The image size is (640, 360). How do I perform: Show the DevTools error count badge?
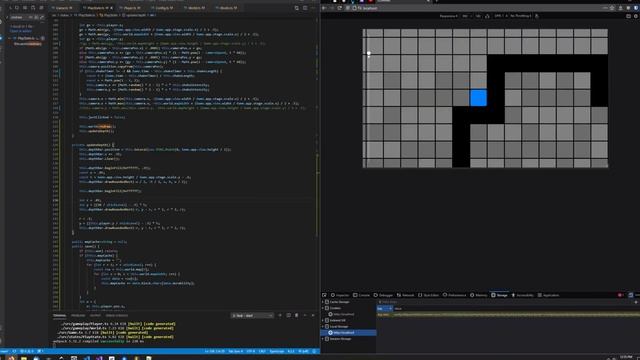(620, 295)
